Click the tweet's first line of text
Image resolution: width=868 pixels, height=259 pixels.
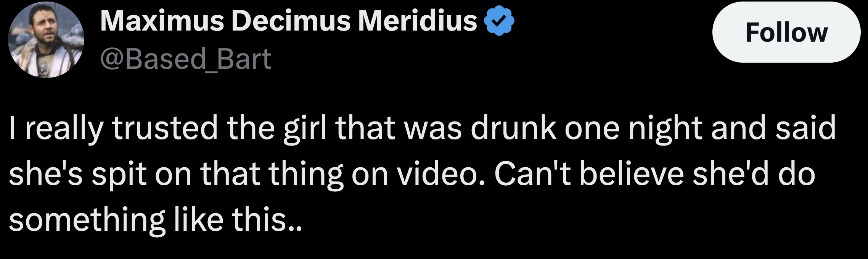422,128
